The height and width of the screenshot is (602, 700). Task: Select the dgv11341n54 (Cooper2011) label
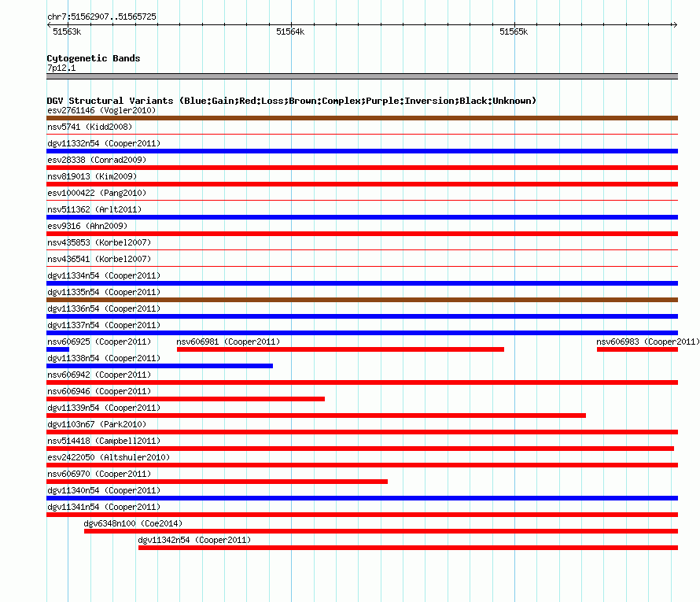104,507
